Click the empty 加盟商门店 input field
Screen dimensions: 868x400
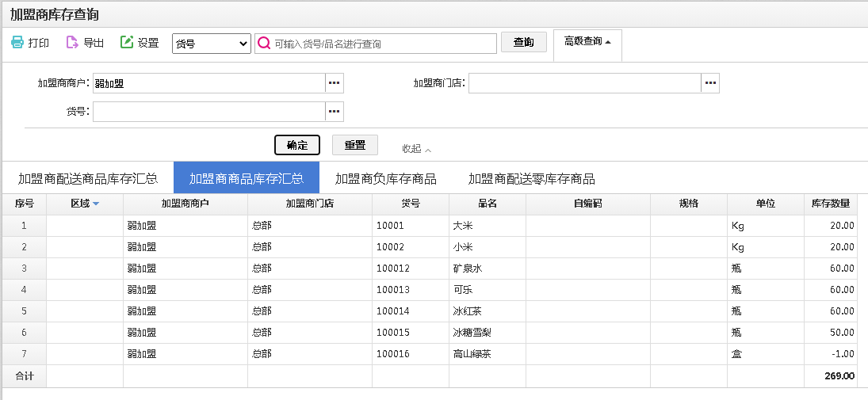(x=584, y=83)
